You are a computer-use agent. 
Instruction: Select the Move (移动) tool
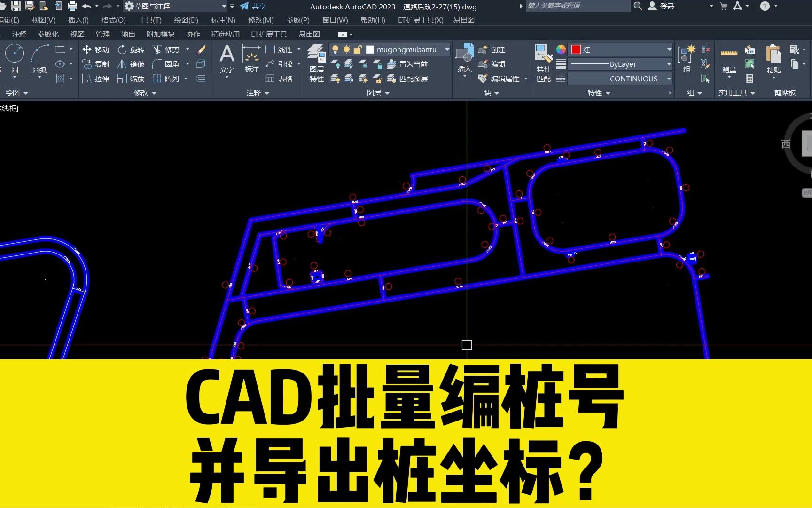point(96,49)
